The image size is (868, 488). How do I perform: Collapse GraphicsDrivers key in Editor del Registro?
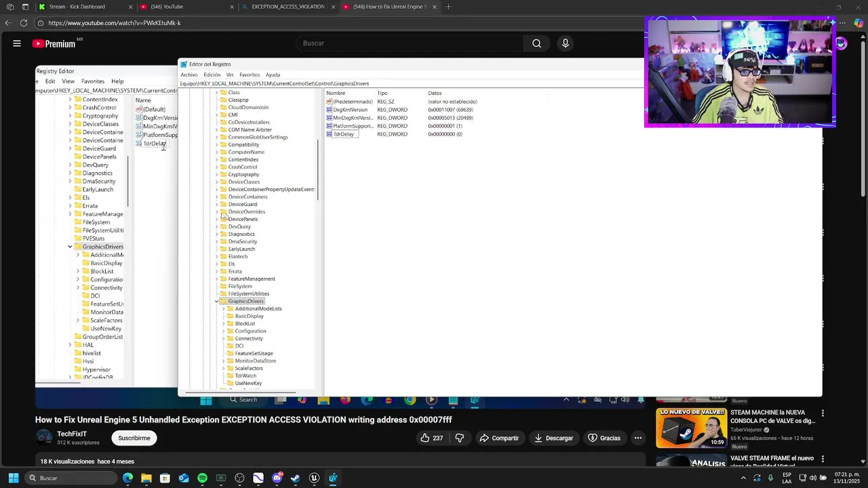pos(216,301)
